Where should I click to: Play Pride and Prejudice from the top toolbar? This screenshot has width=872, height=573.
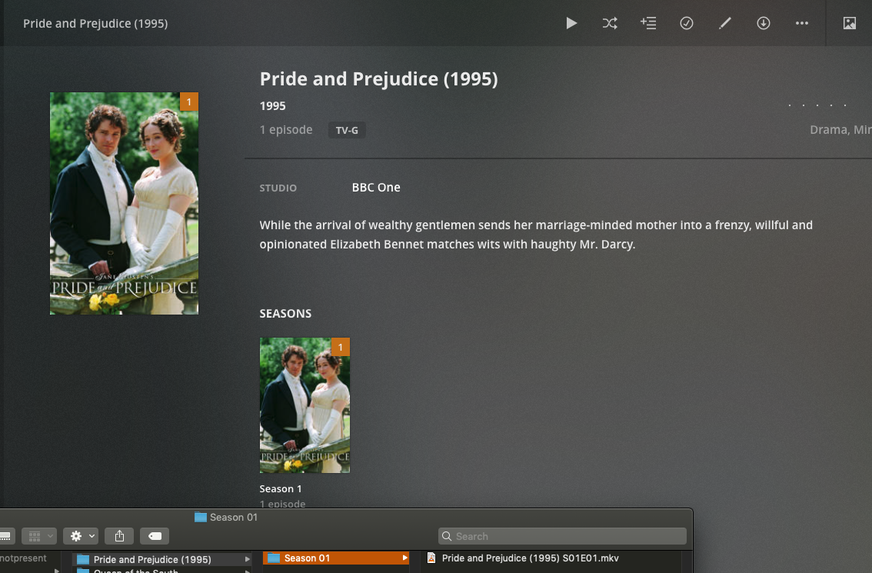coord(571,23)
